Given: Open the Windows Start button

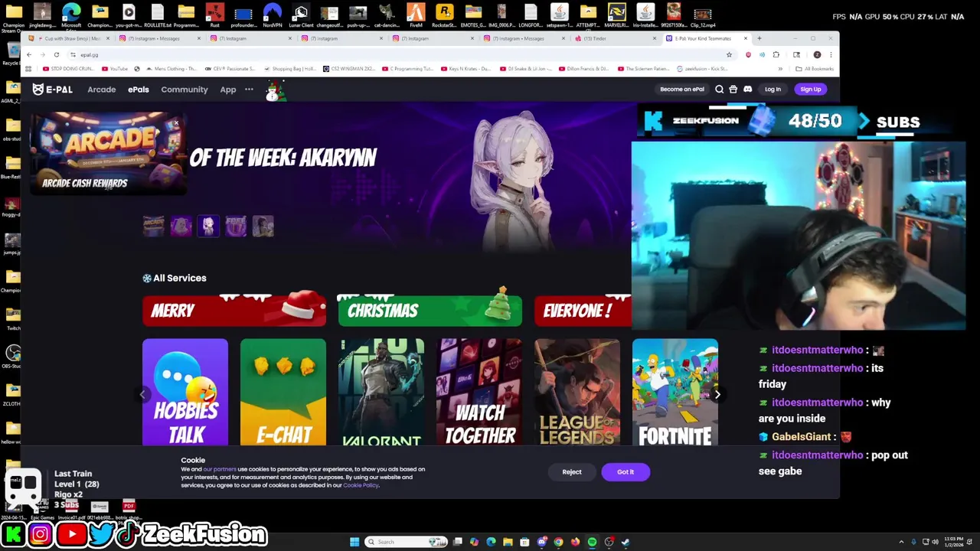Looking at the screenshot, I should point(354,542).
